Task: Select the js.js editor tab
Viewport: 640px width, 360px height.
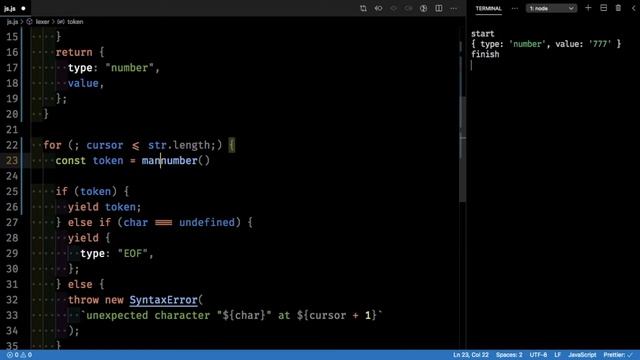Action: tap(15, 8)
